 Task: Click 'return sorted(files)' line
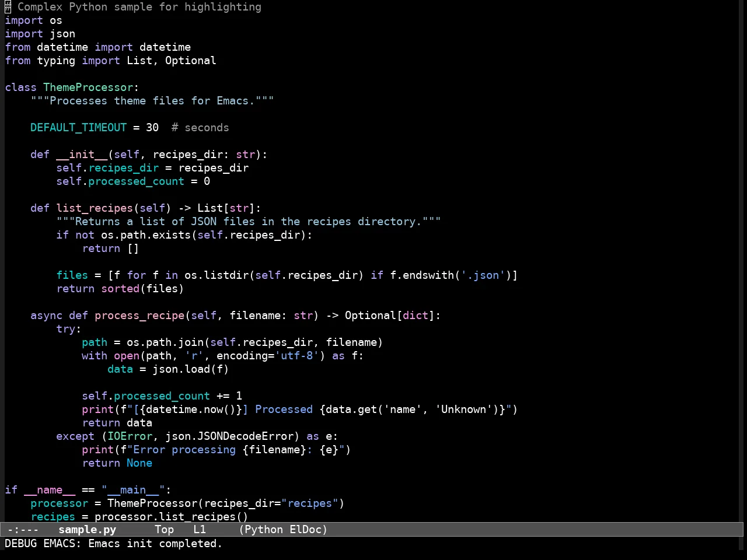[x=120, y=289]
